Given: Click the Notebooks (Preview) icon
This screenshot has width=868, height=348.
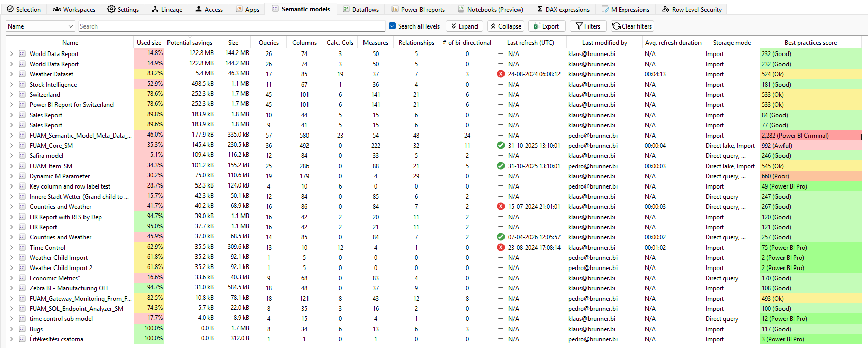Looking at the screenshot, I should pos(461,9).
